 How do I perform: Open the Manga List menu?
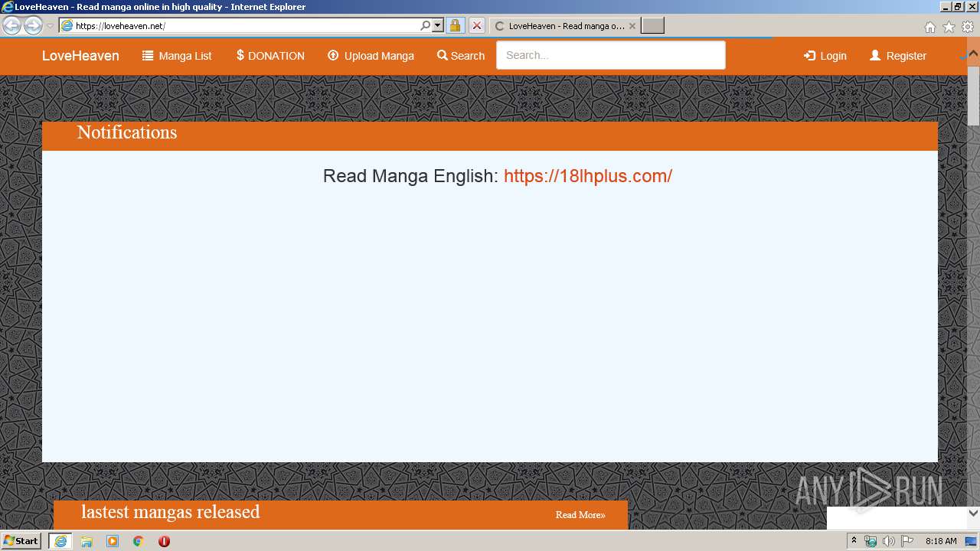[x=177, y=56]
